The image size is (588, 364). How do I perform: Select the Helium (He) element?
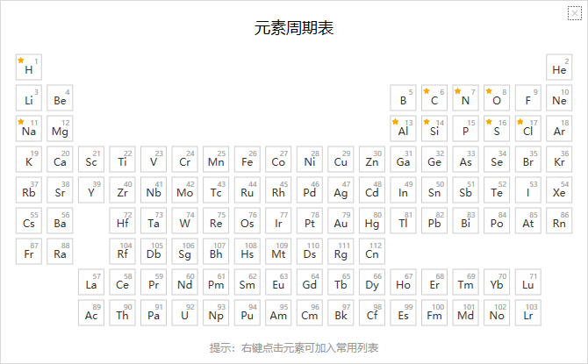(559, 68)
